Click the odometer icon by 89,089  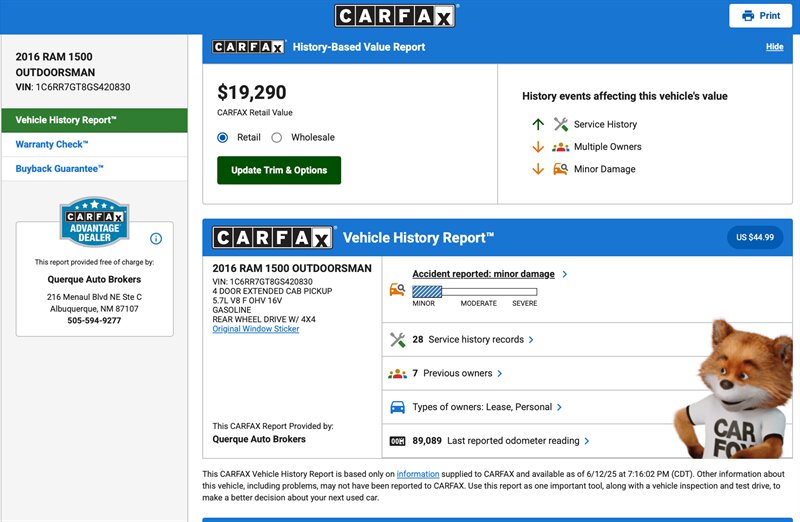click(397, 441)
